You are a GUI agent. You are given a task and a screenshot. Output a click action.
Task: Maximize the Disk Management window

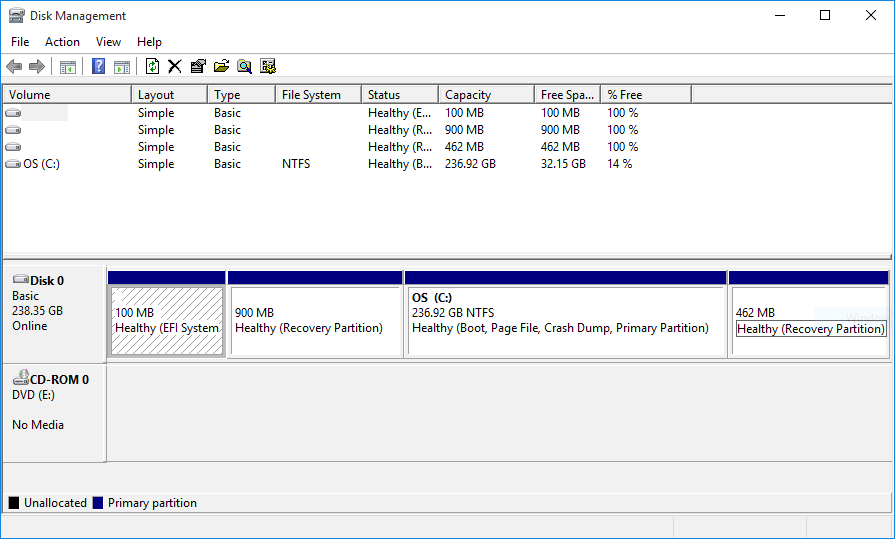pos(825,15)
